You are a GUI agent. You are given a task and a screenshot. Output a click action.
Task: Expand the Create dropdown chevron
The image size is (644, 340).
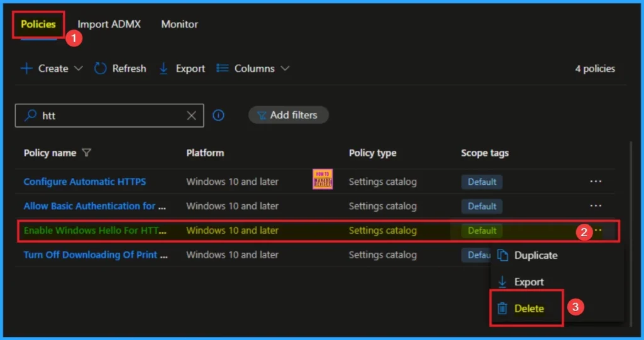pyautogui.click(x=79, y=69)
